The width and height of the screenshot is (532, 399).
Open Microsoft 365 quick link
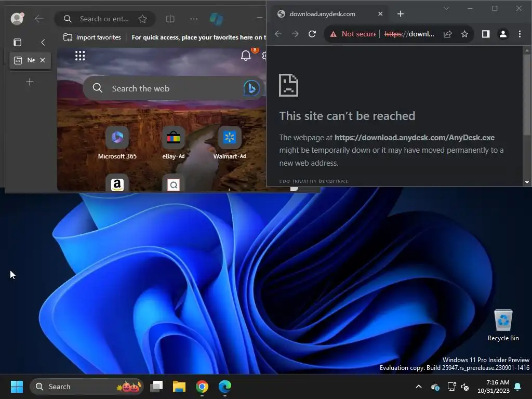[x=117, y=143]
